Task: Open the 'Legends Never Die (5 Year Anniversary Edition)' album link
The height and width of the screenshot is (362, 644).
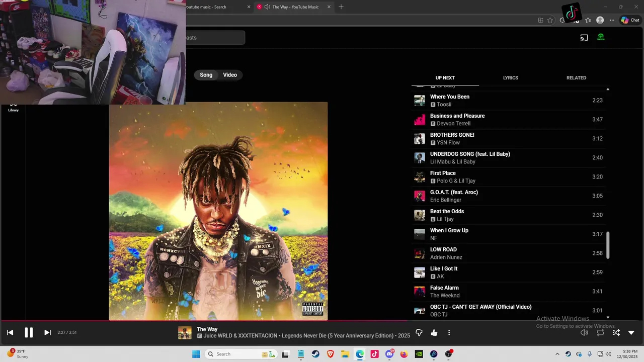Action: click(x=338, y=336)
